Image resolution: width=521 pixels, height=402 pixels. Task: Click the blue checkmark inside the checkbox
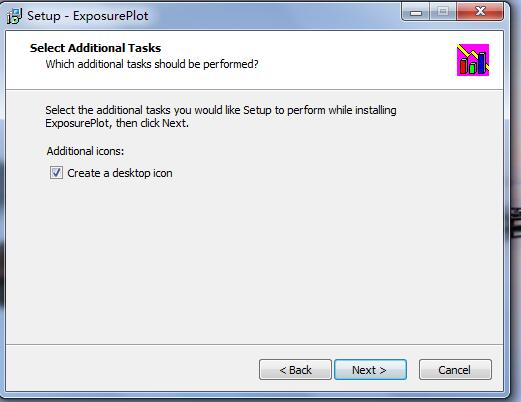[56, 172]
